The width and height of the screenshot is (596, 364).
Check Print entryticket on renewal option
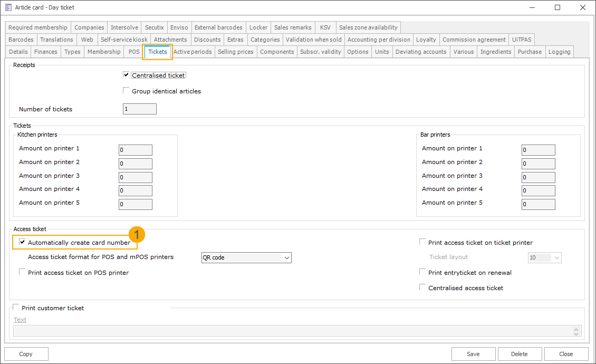(x=422, y=272)
